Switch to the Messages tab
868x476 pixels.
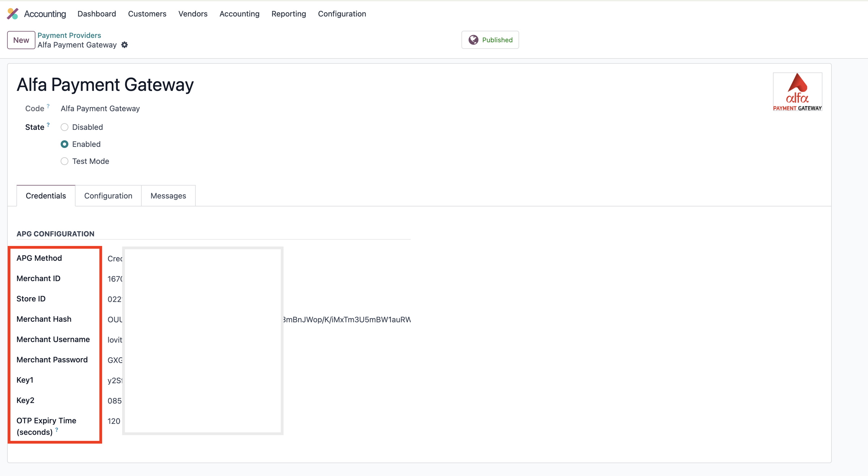[x=168, y=196]
